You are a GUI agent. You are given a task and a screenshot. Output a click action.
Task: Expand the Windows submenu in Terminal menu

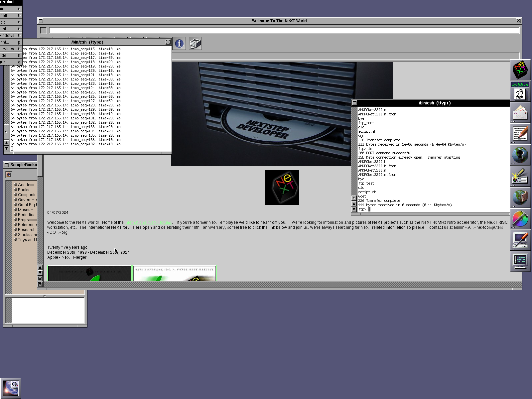click(x=11, y=36)
